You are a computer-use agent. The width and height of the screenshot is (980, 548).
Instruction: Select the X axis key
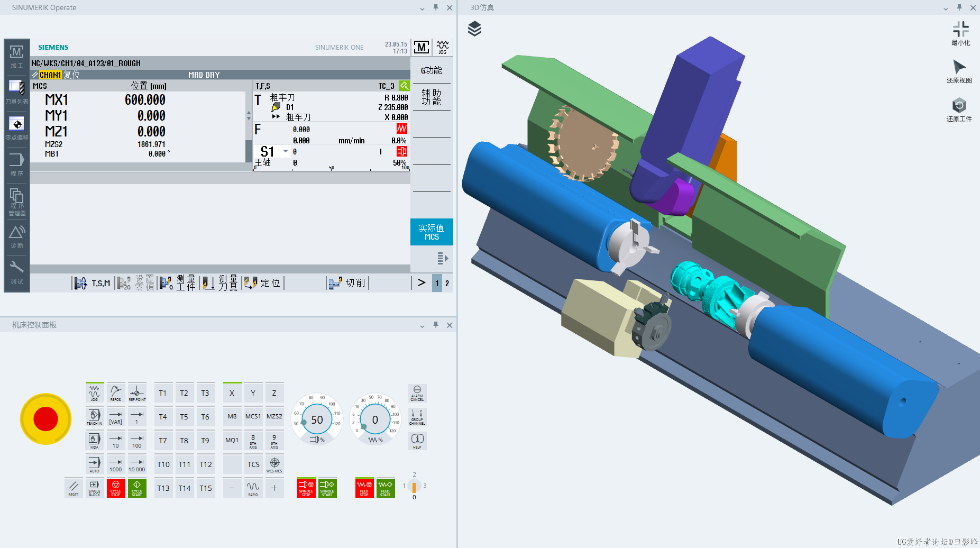(x=232, y=393)
